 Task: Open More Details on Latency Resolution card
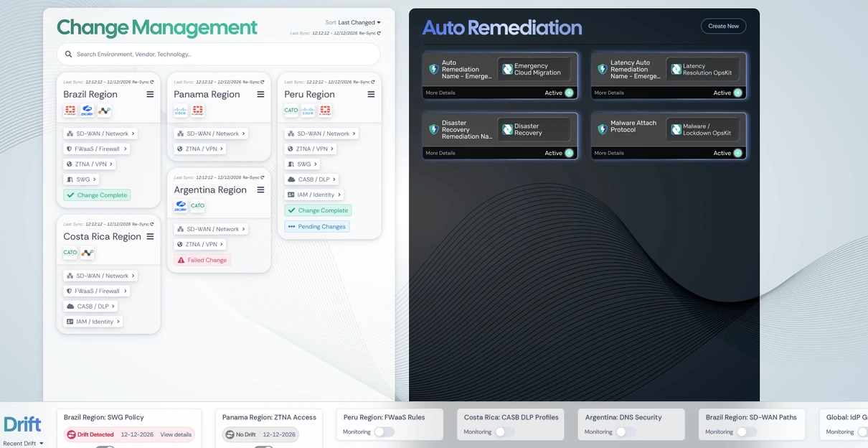(609, 93)
